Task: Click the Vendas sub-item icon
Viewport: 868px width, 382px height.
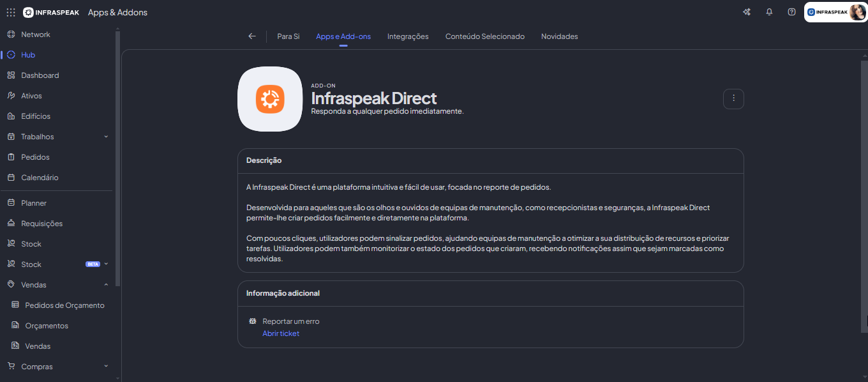Action: pos(15,346)
